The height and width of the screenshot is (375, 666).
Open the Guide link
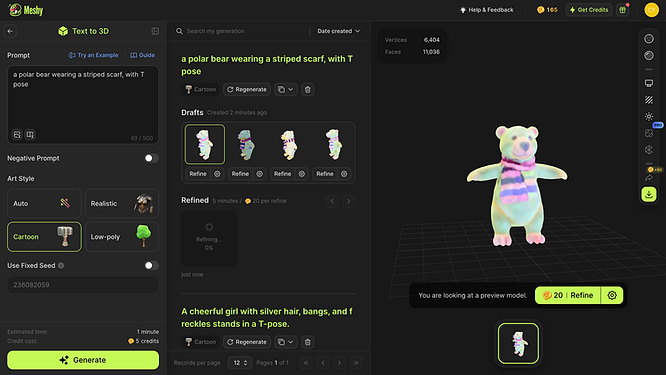[x=142, y=55]
